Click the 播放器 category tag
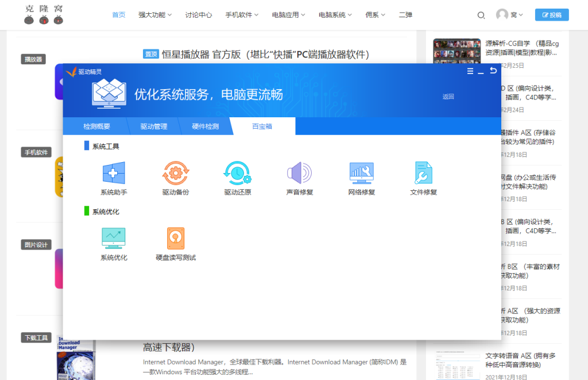 tap(33, 59)
